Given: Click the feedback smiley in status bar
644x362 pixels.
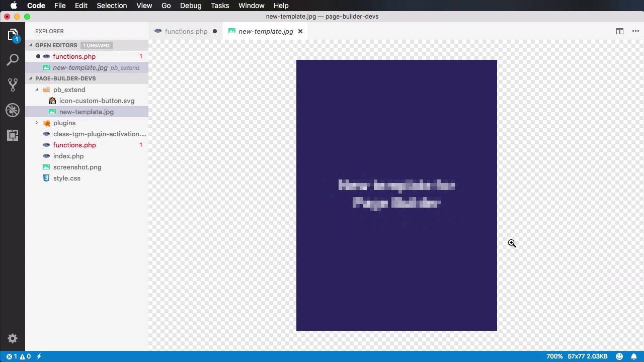Looking at the screenshot, I should [619, 356].
